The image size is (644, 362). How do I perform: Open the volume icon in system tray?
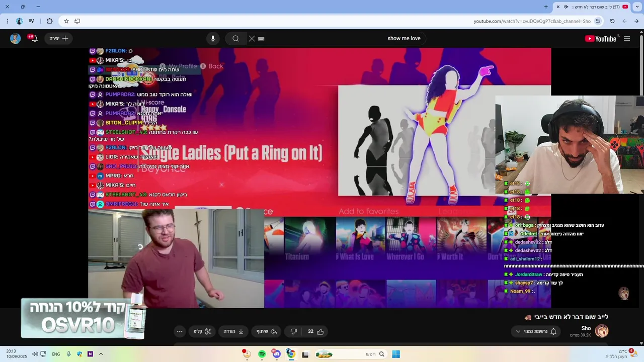pos(35,354)
